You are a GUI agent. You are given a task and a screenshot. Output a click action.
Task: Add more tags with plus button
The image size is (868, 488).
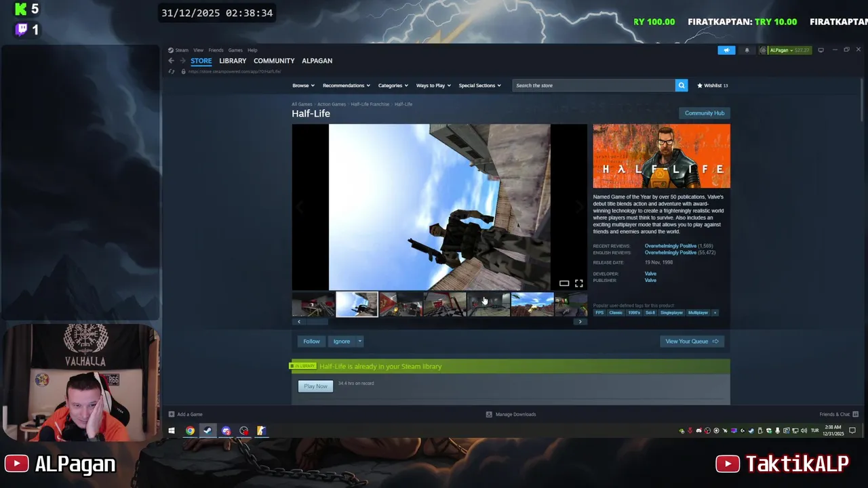(715, 312)
